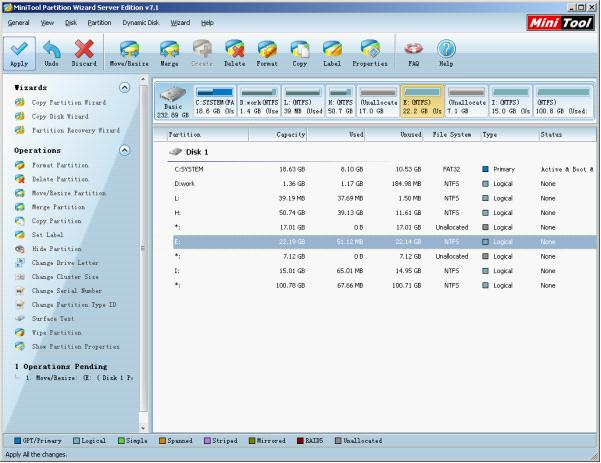Click the Help question mark icon
601x463 pixels.
pyautogui.click(x=446, y=53)
